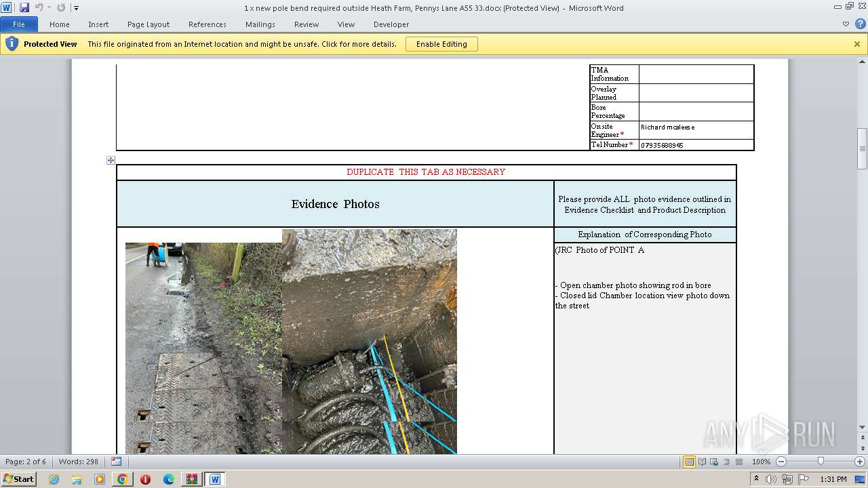
Task: Open Windows Media Player from taskbar
Action: (100, 479)
